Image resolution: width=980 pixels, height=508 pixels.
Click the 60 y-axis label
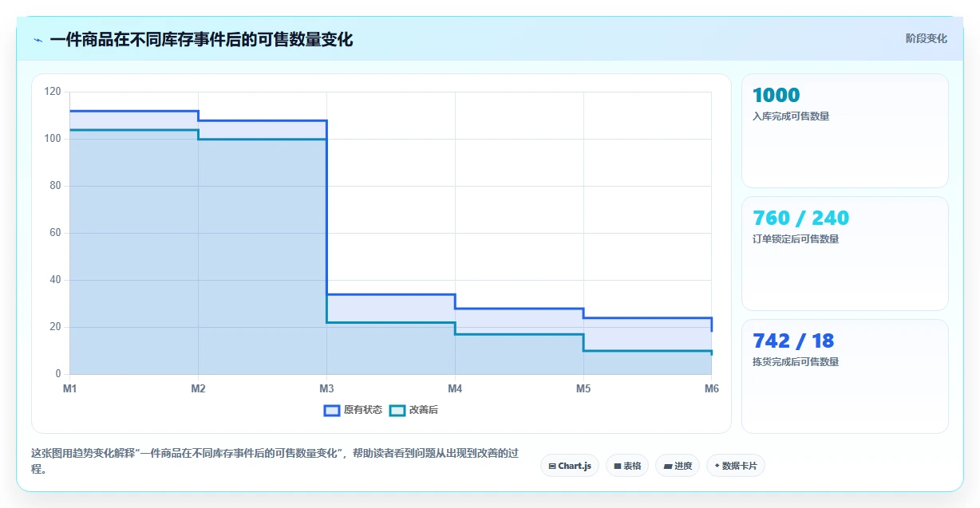pyautogui.click(x=55, y=233)
